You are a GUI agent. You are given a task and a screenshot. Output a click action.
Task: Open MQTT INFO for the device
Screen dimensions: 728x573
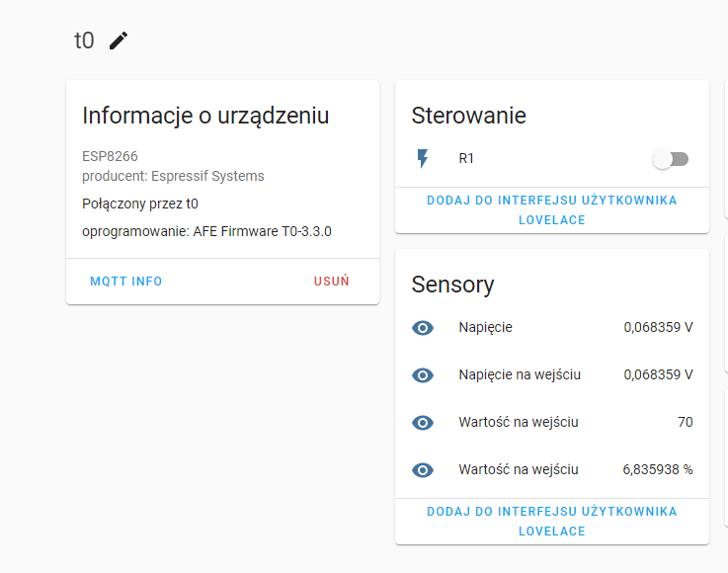[x=126, y=282]
